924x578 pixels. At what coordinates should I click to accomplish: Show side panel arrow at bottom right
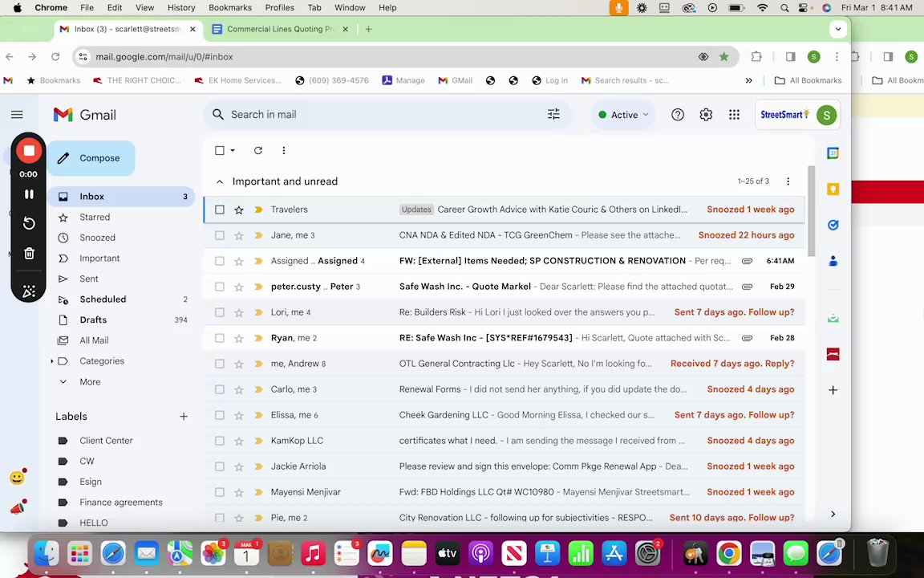833,515
